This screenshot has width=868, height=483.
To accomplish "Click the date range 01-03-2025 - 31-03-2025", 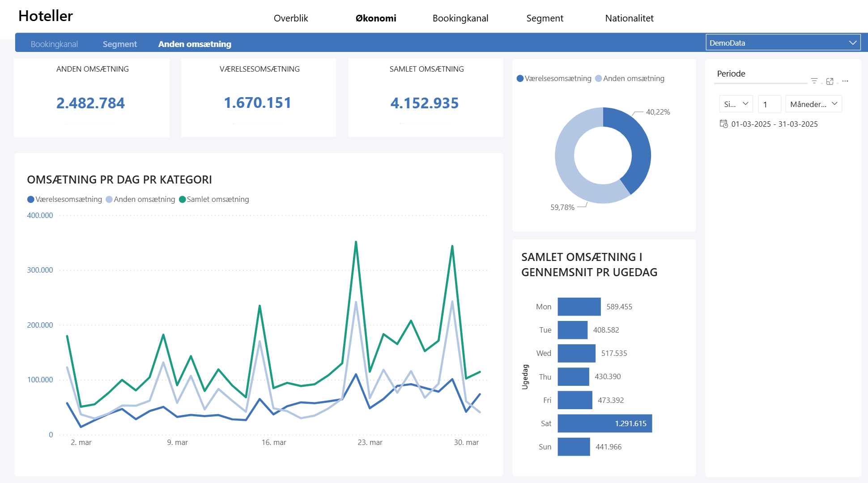I will click(774, 124).
